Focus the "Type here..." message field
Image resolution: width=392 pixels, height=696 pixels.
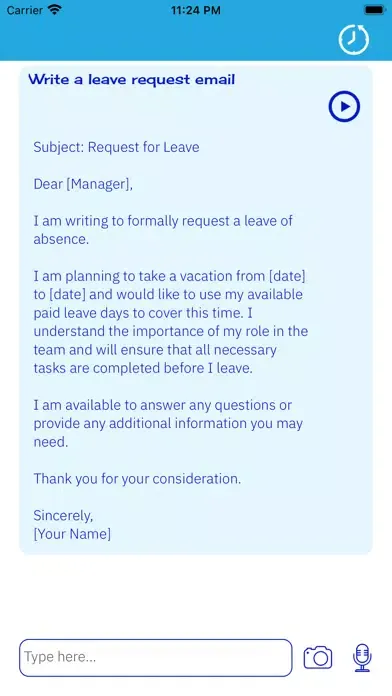[156, 657]
